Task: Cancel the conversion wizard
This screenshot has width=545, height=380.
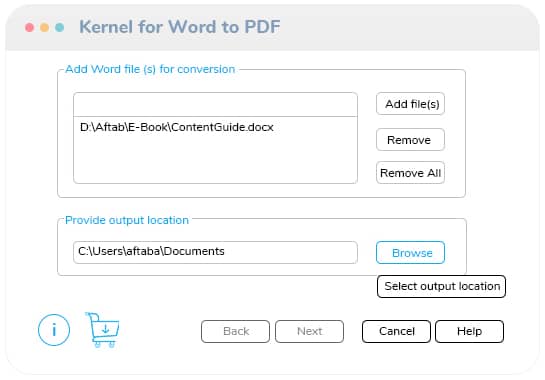Action: tap(396, 331)
